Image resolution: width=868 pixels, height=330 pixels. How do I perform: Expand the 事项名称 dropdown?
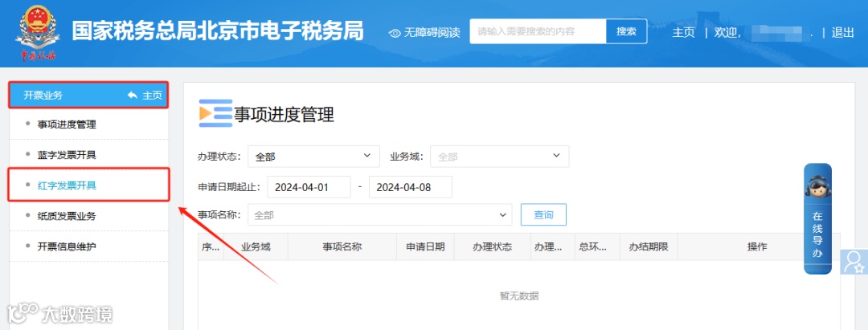379,214
